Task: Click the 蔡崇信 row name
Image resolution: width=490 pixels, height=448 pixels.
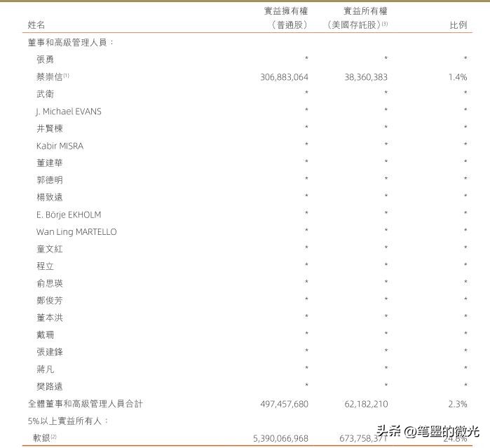Action: 50,77
